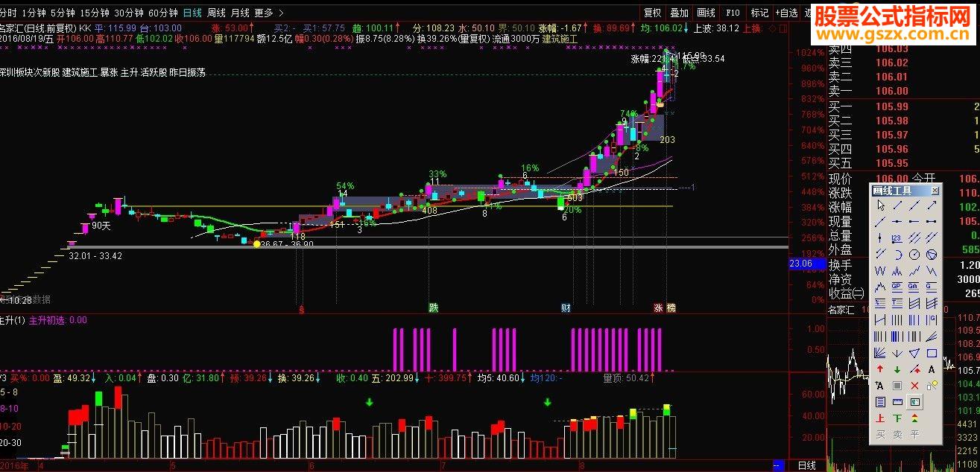This screenshot has width=980, height=472.
Task: Select the triangle drawing tool
Action: tap(914, 352)
